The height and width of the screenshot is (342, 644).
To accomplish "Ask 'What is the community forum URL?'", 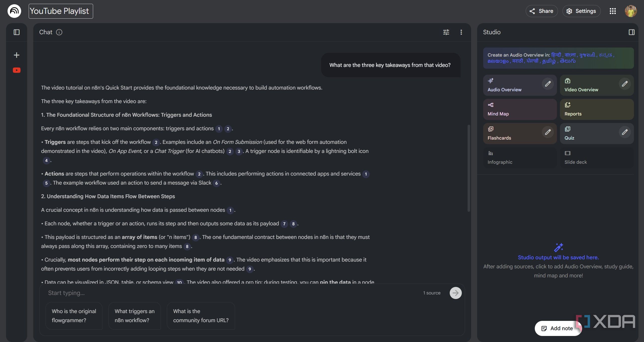I will pyautogui.click(x=201, y=316).
